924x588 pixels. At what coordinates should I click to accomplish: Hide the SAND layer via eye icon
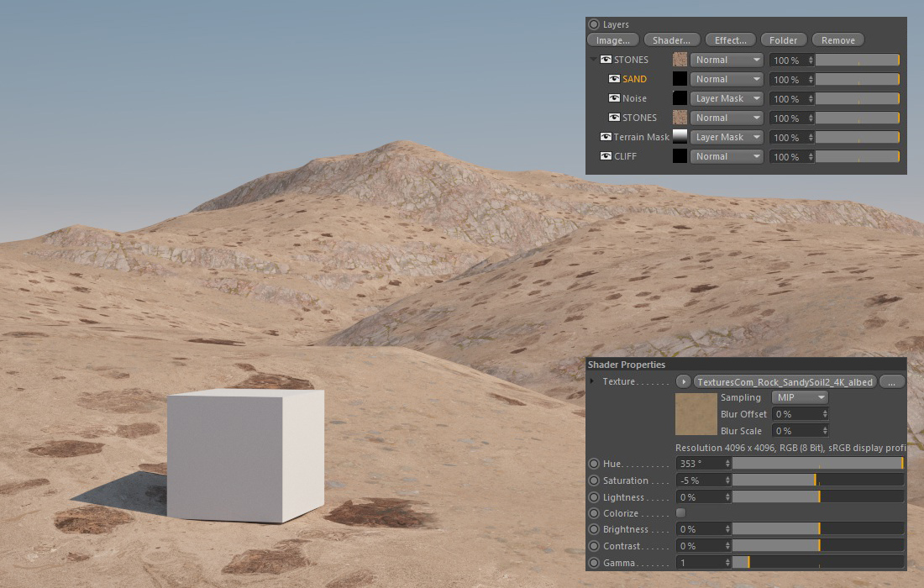[x=614, y=79]
